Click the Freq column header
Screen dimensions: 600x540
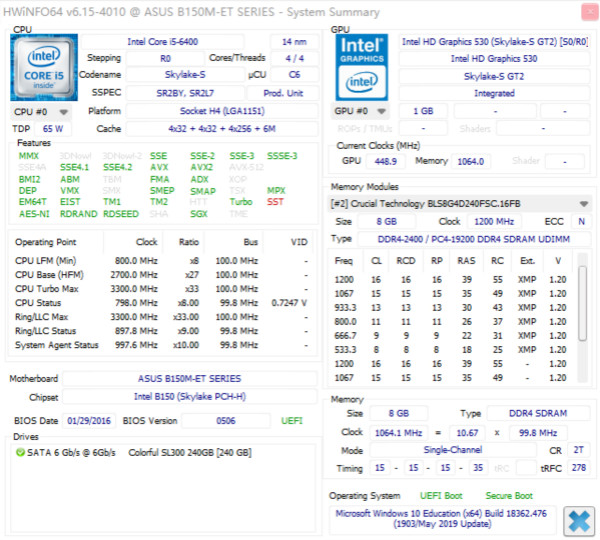344,261
